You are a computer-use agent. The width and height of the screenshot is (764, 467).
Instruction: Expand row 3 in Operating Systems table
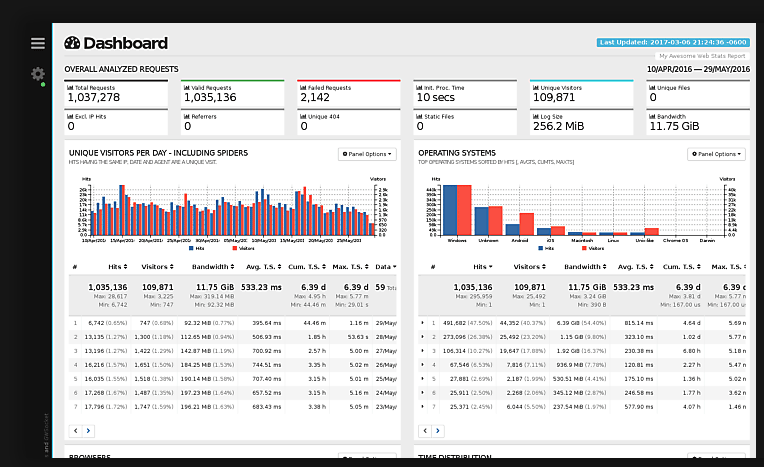423,351
